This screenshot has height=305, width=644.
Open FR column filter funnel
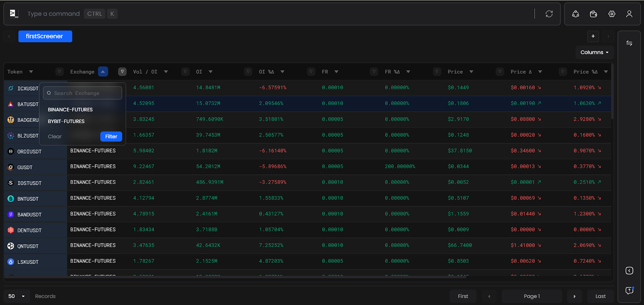tap(374, 72)
